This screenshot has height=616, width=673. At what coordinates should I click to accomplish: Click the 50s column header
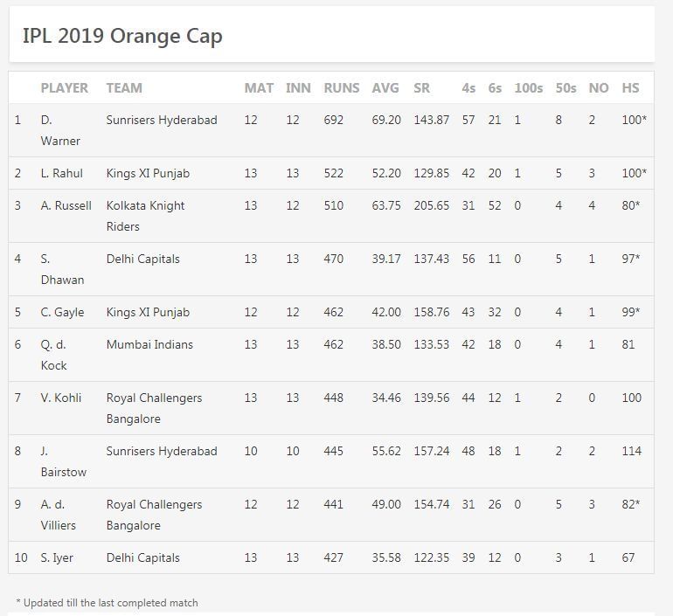(x=565, y=88)
